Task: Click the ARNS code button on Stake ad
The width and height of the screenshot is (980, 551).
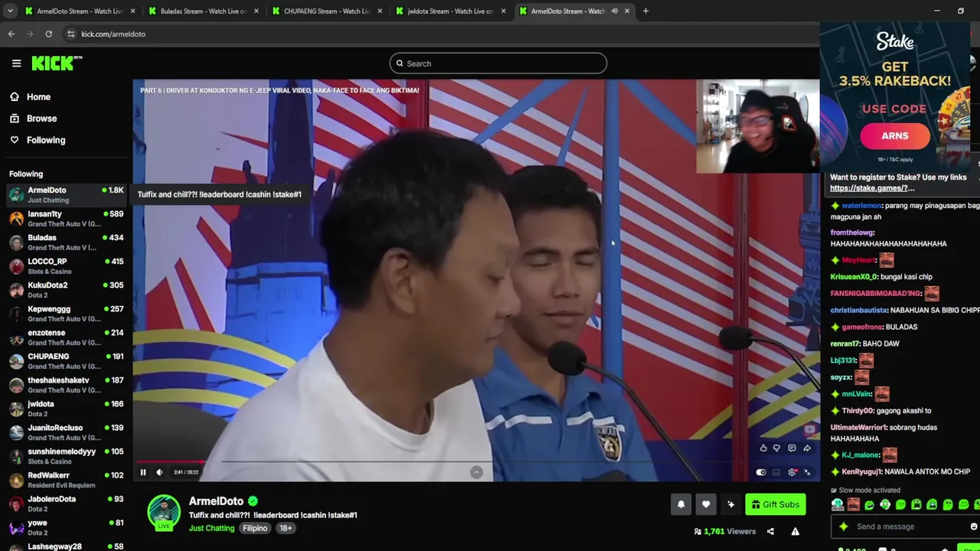Action: click(x=894, y=136)
